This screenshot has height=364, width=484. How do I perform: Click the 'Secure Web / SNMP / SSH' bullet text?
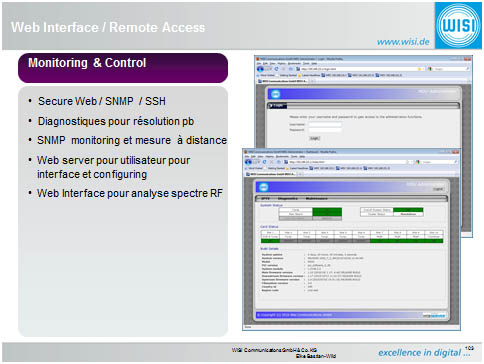pos(102,101)
